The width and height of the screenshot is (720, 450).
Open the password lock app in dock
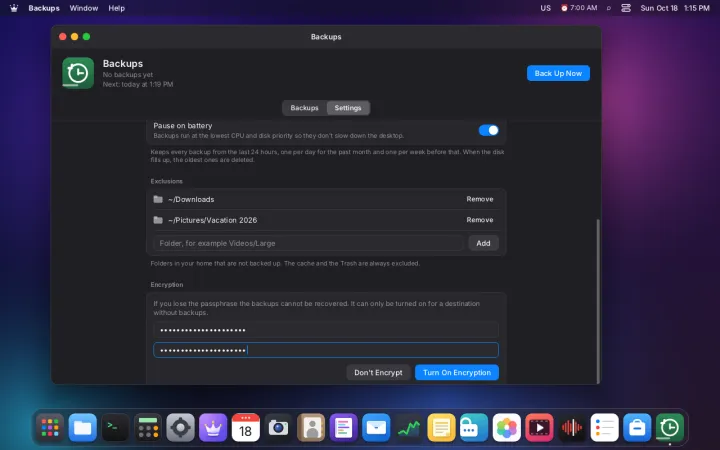474,428
